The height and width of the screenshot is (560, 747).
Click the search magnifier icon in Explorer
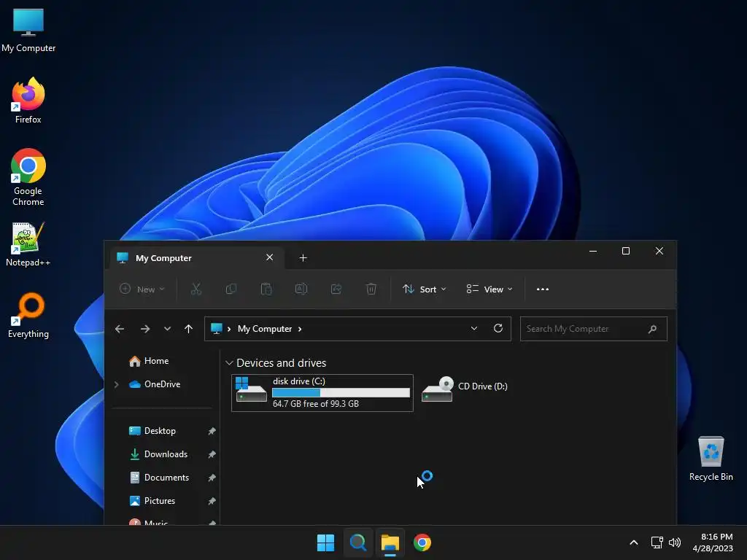pyautogui.click(x=653, y=329)
